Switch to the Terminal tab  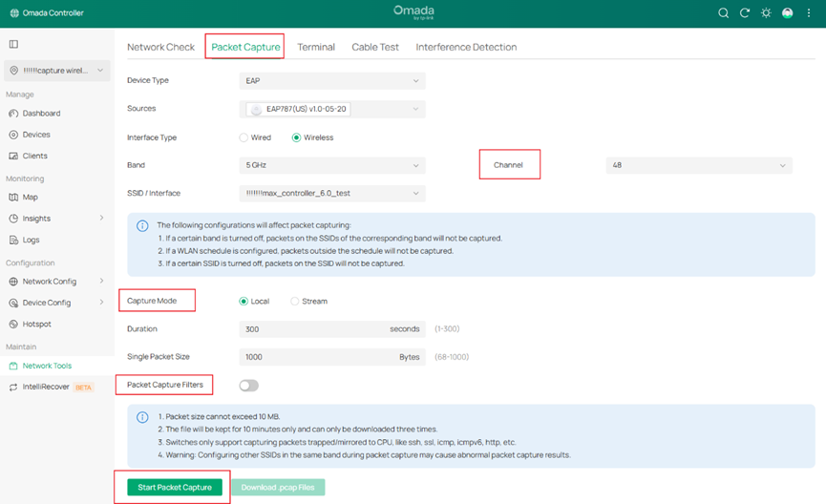point(316,47)
